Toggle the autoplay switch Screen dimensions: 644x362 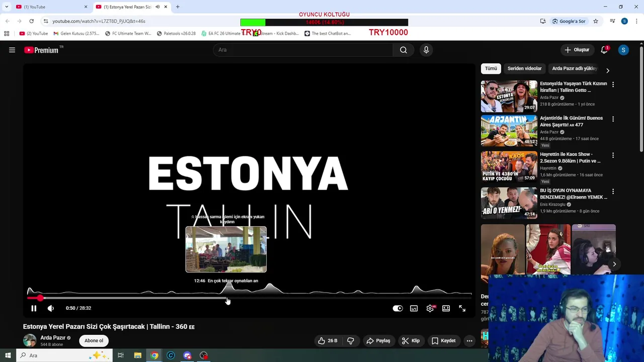coord(397,308)
